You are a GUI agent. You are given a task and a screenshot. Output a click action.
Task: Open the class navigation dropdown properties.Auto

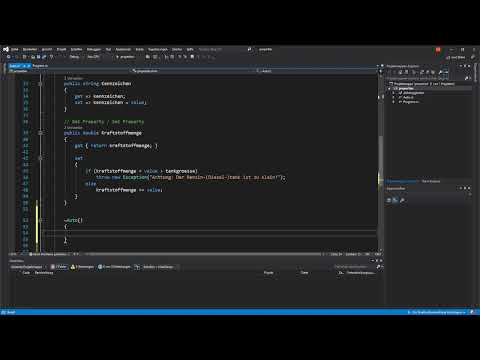pyautogui.click(x=193, y=71)
